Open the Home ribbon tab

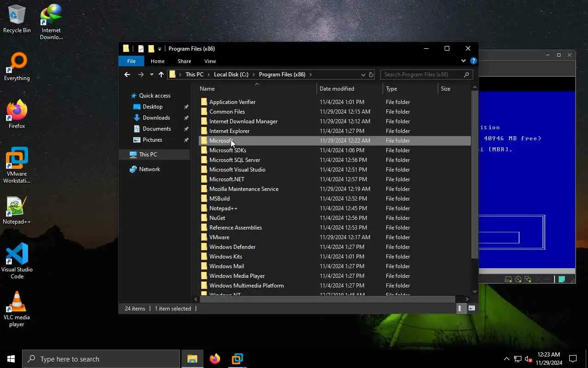[x=158, y=61]
